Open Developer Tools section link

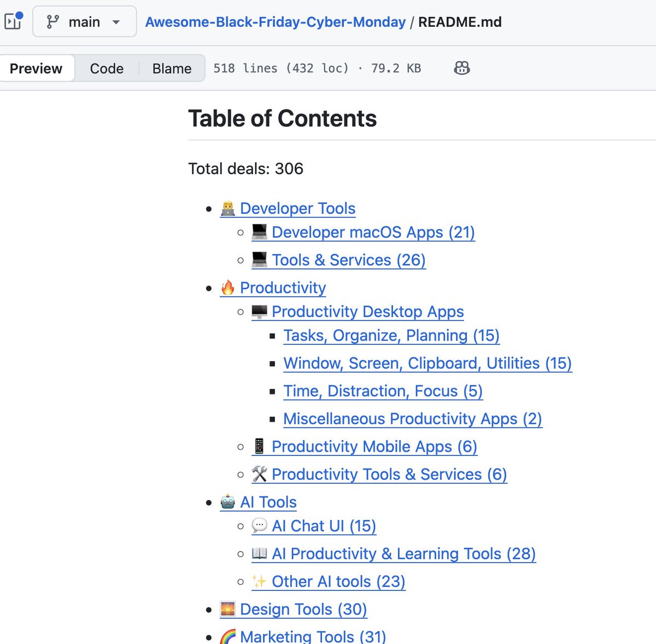288,208
